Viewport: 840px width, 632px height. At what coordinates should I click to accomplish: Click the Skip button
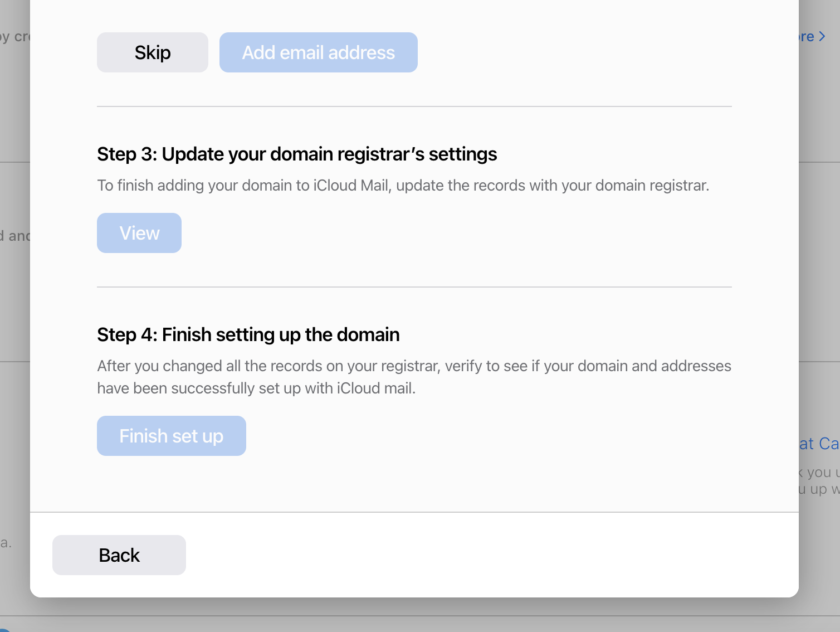tap(153, 52)
